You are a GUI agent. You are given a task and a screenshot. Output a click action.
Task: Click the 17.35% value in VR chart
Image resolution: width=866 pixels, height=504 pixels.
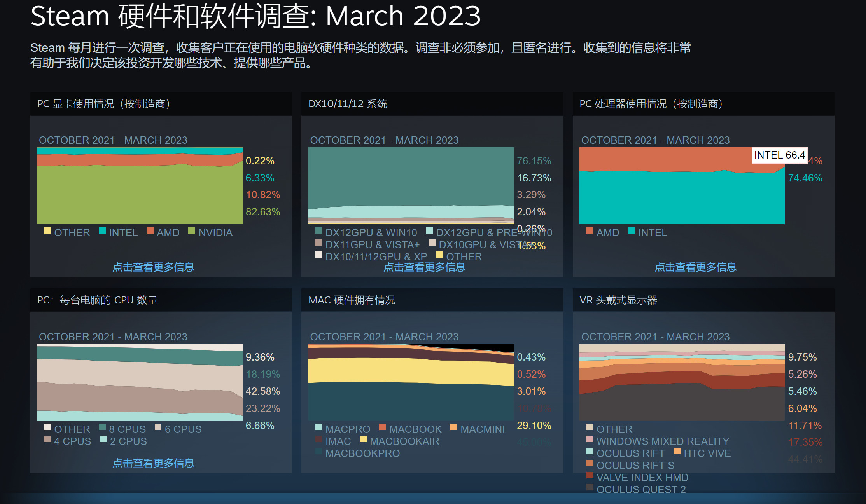pos(805,442)
